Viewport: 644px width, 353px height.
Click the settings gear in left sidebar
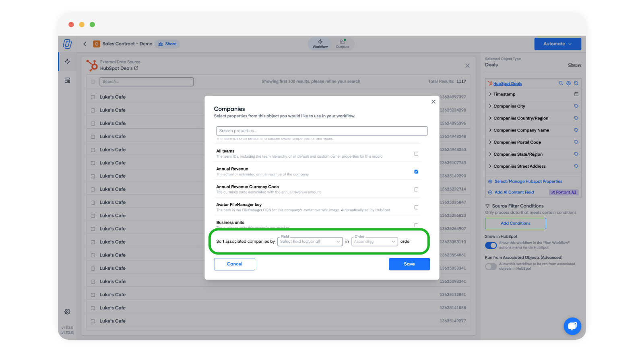pyautogui.click(x=67, y=312)
